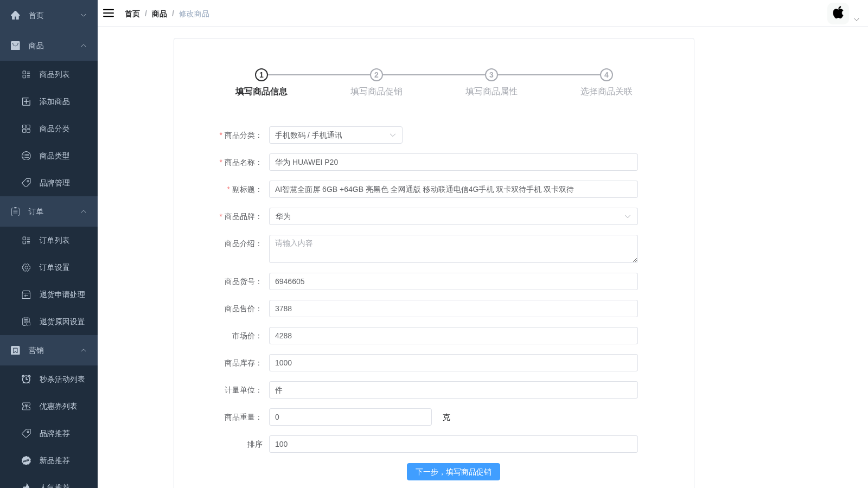Open the 订单列表 menu item
The height and width of the screenshot is (488, 868).
point(49,240)
